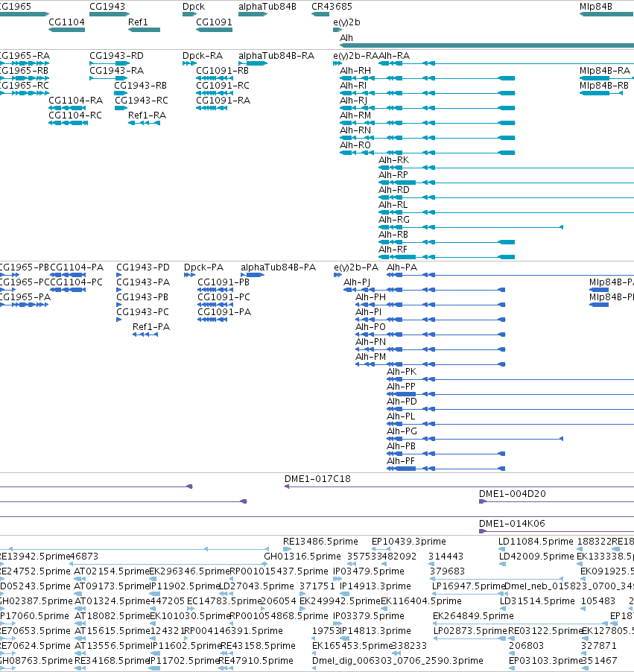This screenshot has width=634, height=672.
Task: Click the CG1943 gene label
Action: pos(107,7)
